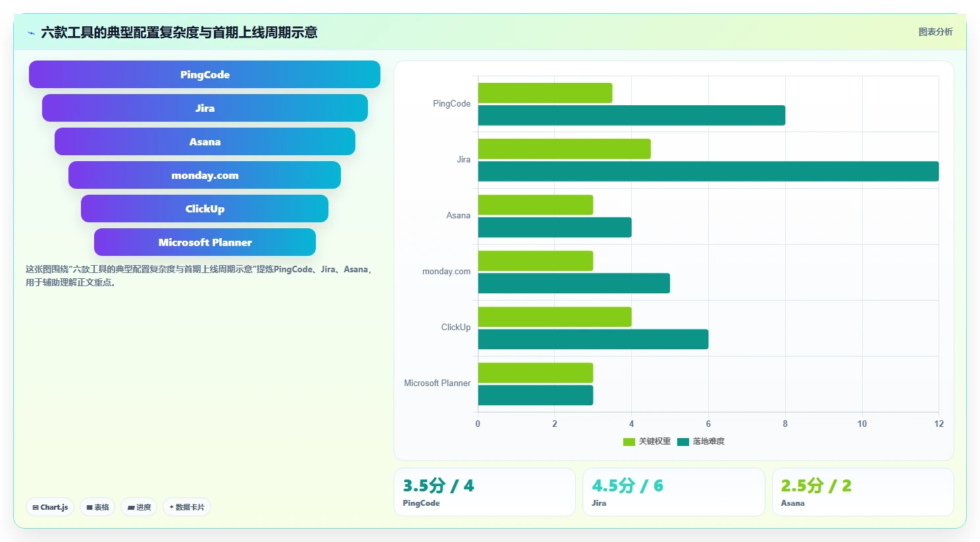Click the title icon before 六款工具
This screenshot has width=980, height=542.
coord(31,33)
